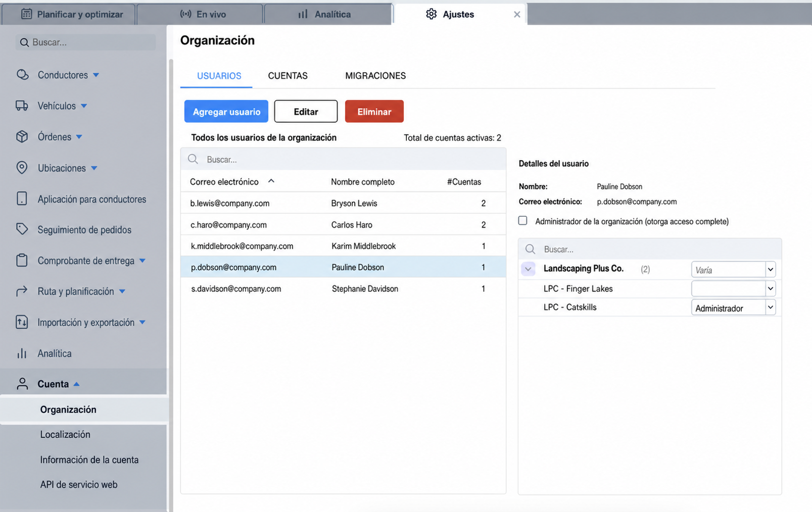Click the Eliminar button
Screen dimensions: 812x512
point(374,111)
